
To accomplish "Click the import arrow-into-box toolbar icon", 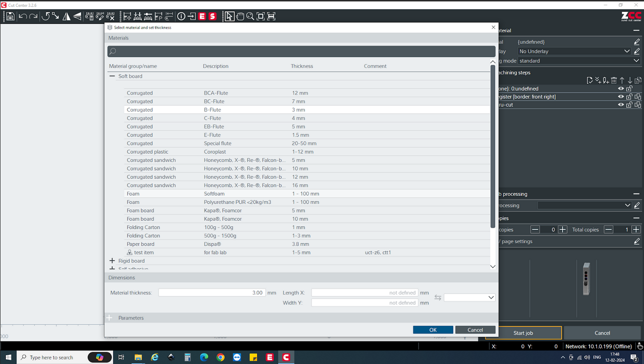I will (192, 16).
